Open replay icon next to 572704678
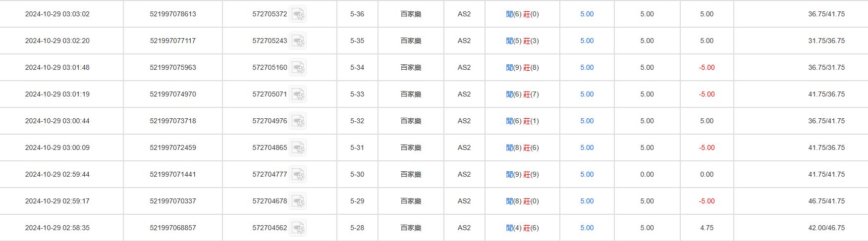 (x=298, y=201)
